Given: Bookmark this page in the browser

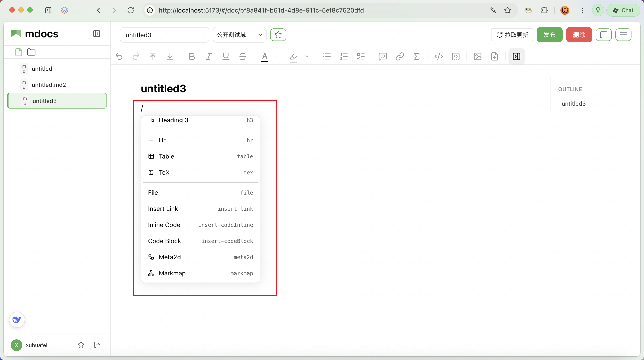Looking at the screenshot, I should click(x=508, y=10).
